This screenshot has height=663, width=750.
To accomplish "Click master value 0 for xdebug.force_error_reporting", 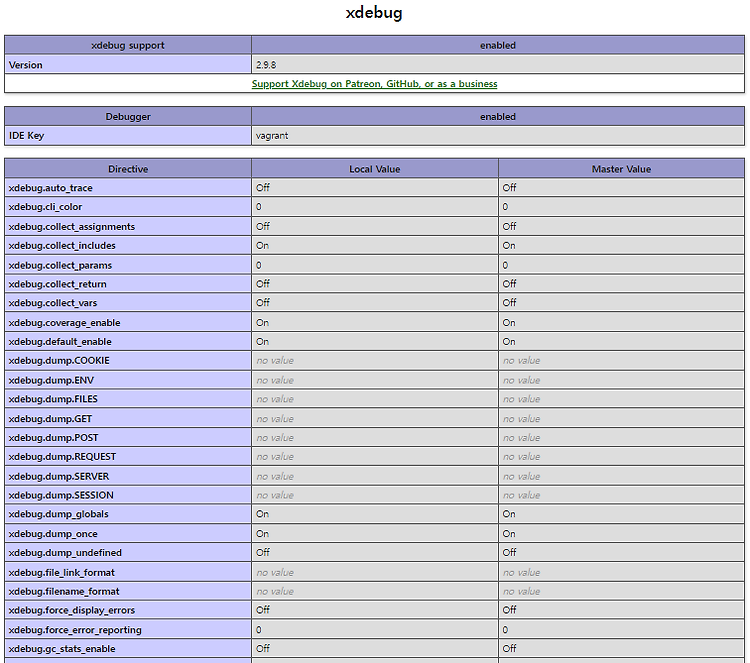I will [505, 630].
